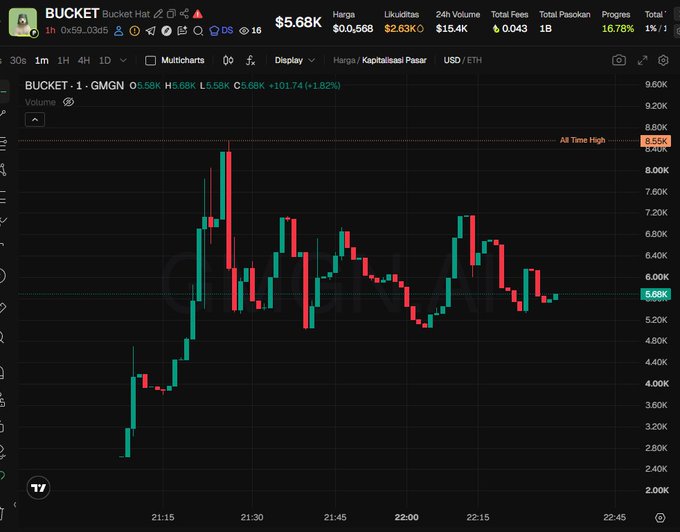Open the BUCKET token avatar image
The height and width of the screenshot is (532, 680).
click(x=23, y=22)
